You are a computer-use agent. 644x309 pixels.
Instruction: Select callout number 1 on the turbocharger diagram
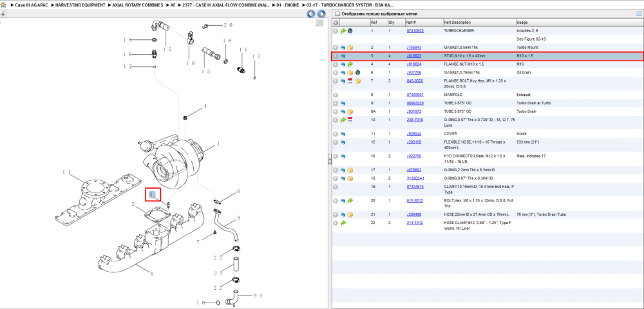(x=218, y=144)
